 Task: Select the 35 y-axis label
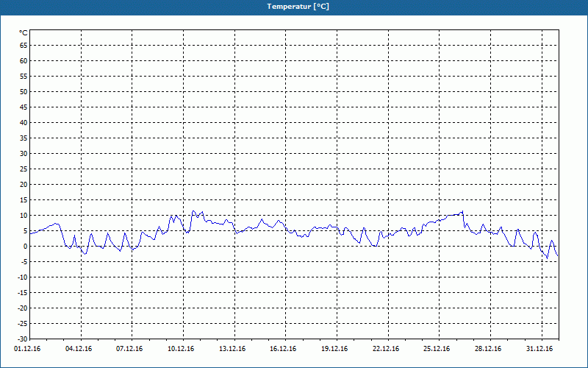pos(24,138)
